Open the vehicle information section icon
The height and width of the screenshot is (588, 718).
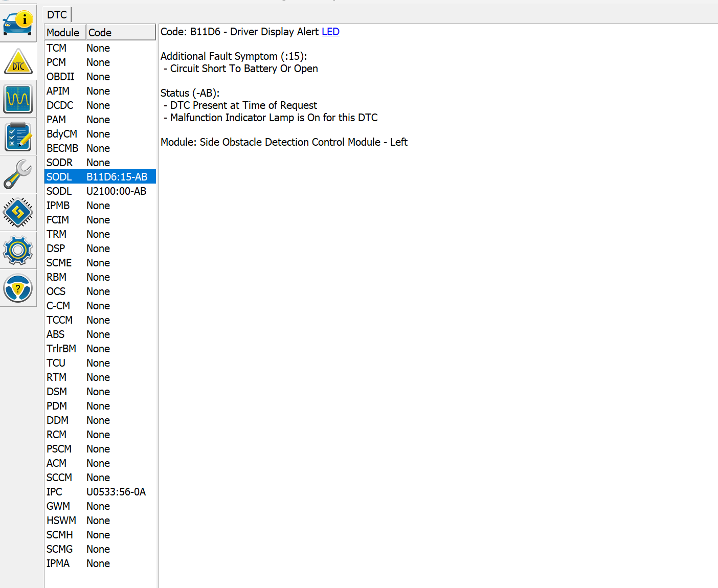click(18, 23)
